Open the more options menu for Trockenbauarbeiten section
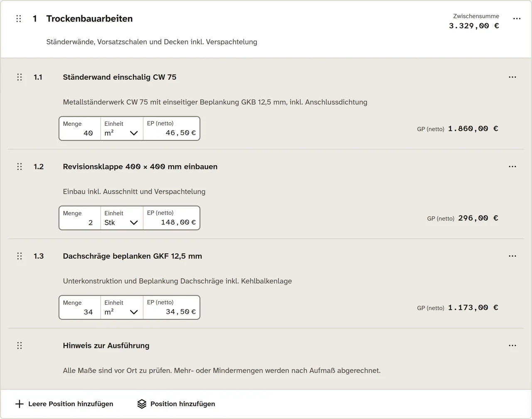This screenshot has width=532, height=419. tap(517, 19)
